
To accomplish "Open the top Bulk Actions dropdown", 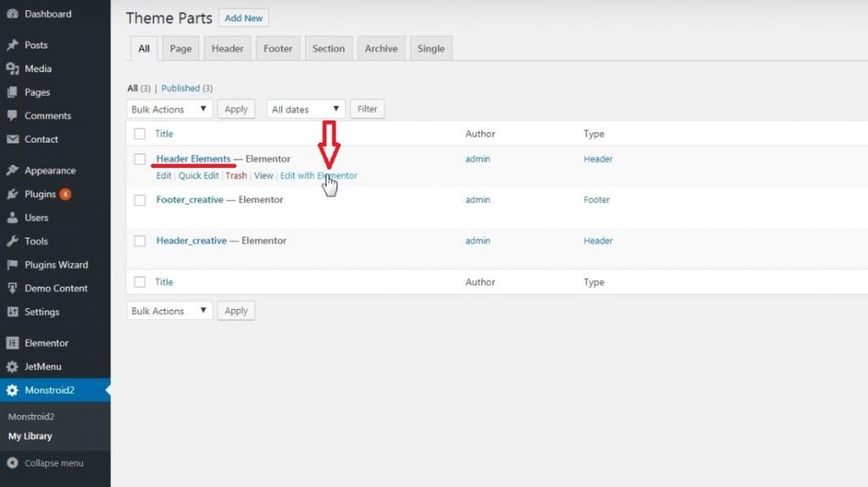I will pyautogui.click(x=170, y=109).
